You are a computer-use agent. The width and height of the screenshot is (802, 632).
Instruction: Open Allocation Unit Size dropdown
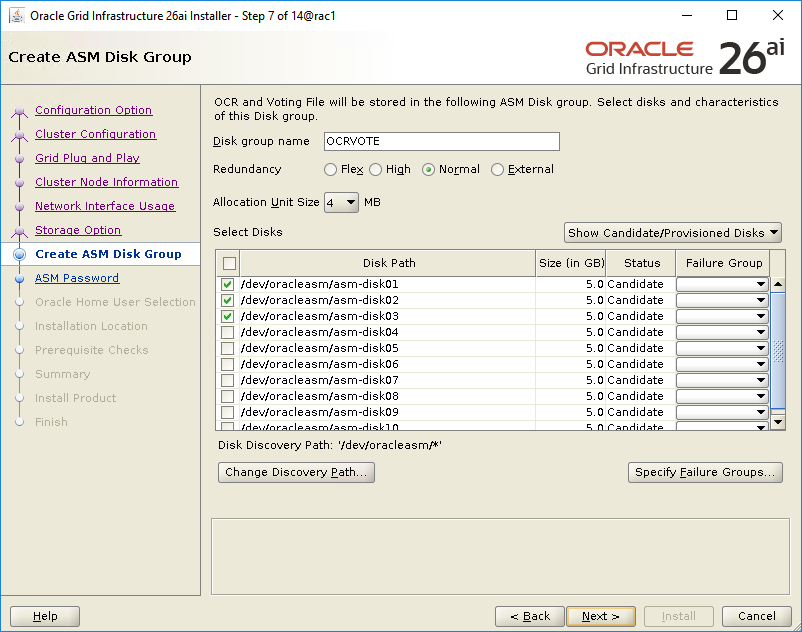tap(341, 202)
